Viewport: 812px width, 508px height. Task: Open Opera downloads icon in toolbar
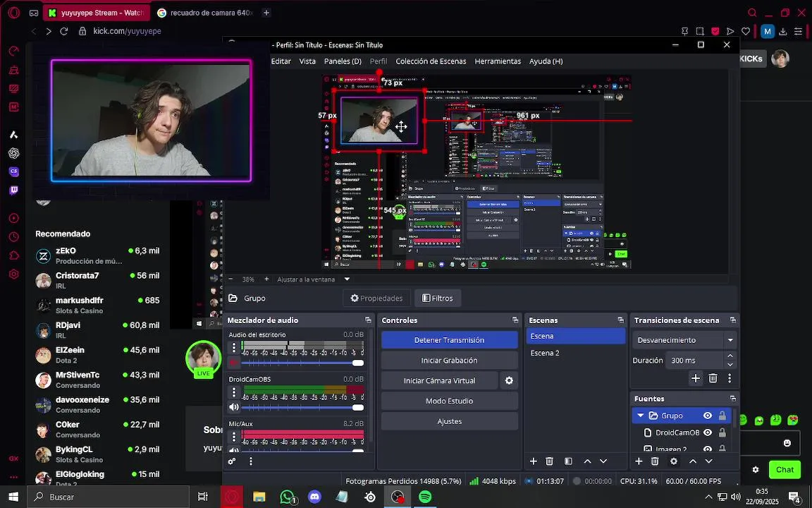[783, 32]
